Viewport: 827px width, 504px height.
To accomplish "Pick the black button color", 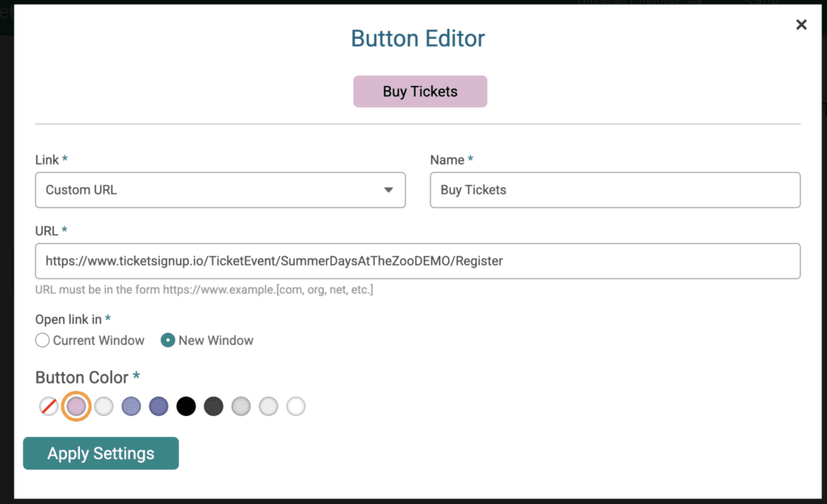I will point(187,406).
